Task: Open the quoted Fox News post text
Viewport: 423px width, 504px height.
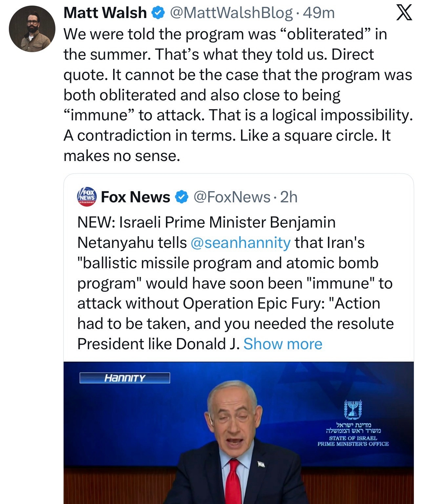Action: (x=230, y=283)
